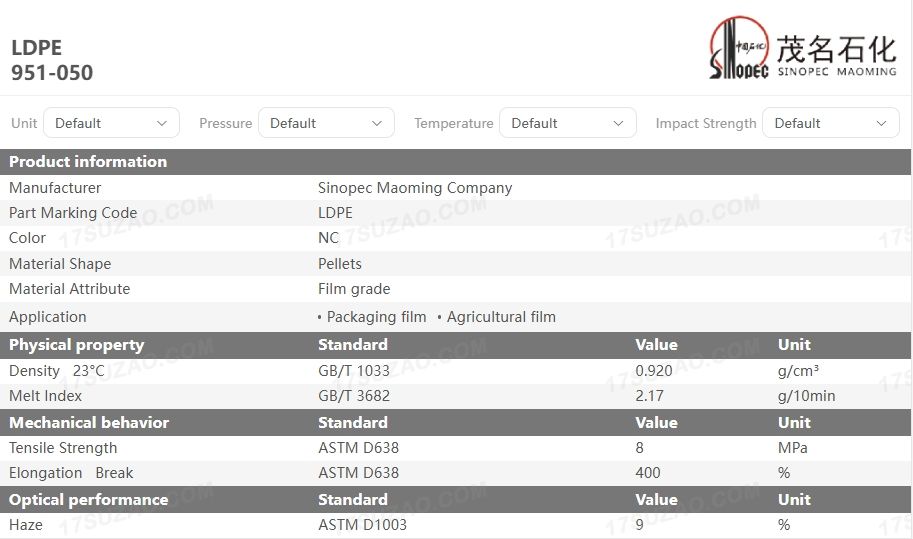Select the Physical property header row
Screen dimensions: 913x539
tap(77, 345)
